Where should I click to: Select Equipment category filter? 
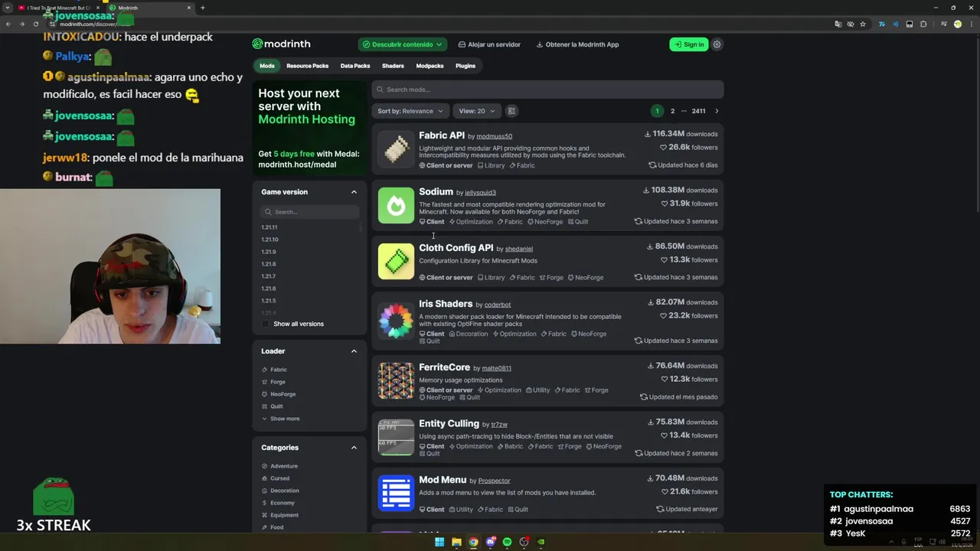pos(279,515)
